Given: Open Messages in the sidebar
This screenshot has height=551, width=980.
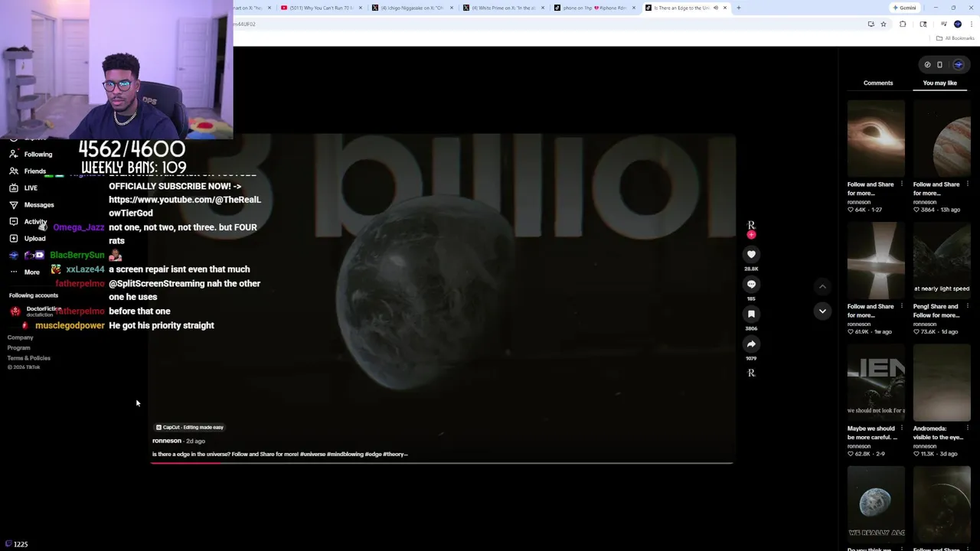Looking at the screenshot, I should click(x=31, y=204).
